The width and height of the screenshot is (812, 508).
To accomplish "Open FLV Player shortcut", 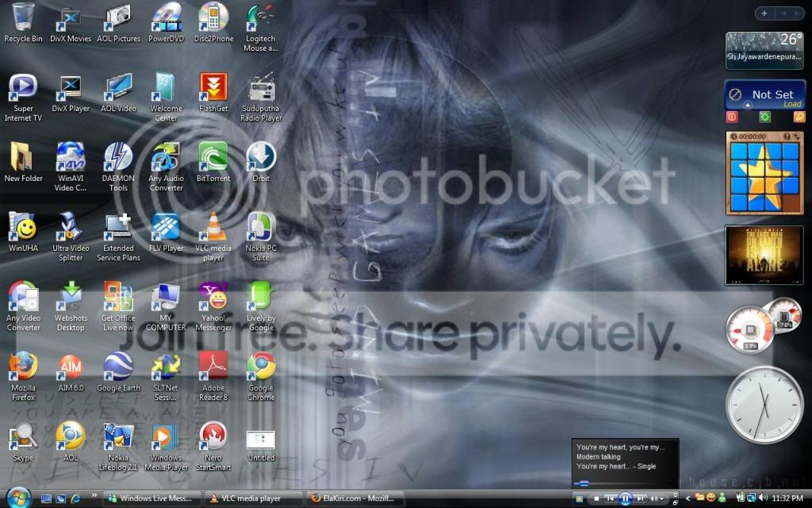I will tap(166, 232).
